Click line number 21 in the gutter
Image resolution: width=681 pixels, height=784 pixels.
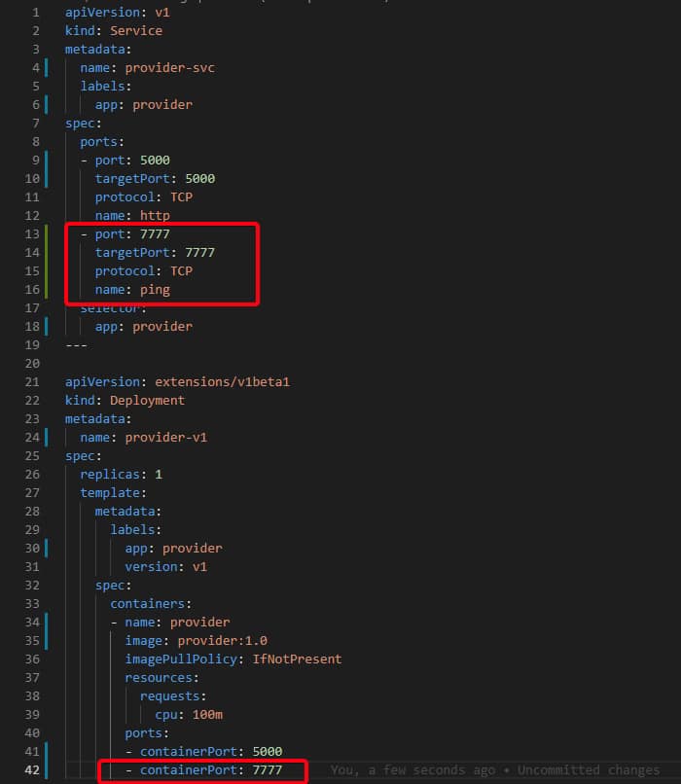(x=32, y=382)
